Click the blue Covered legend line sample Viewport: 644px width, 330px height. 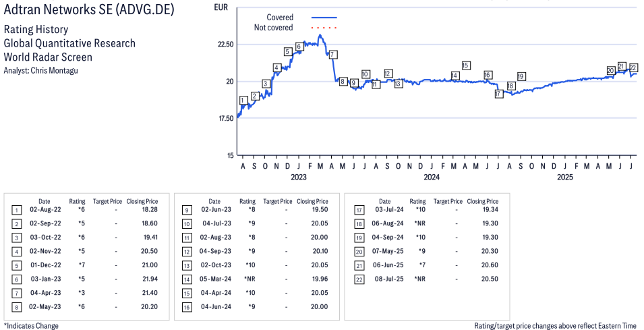[x=324, y=18]
